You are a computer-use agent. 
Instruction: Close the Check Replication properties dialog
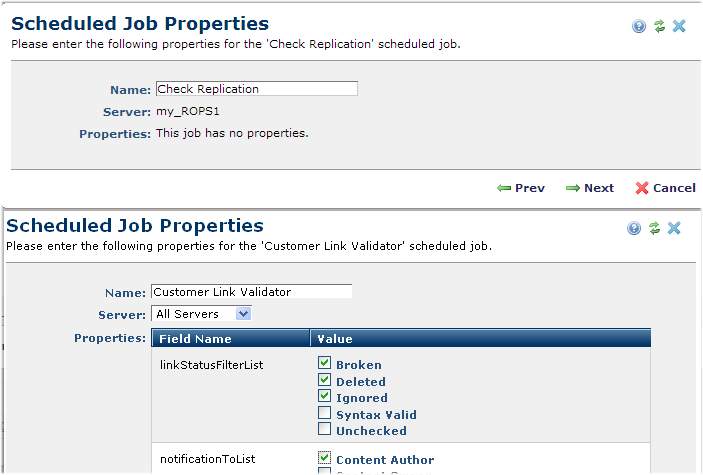pos(679,26)
